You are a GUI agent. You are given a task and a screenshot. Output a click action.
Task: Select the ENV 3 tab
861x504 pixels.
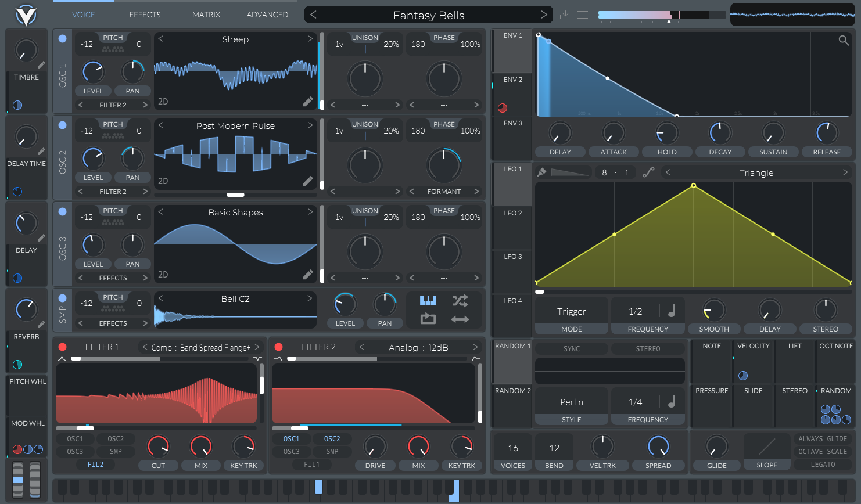pyautogui.click(x=512, y=138)
